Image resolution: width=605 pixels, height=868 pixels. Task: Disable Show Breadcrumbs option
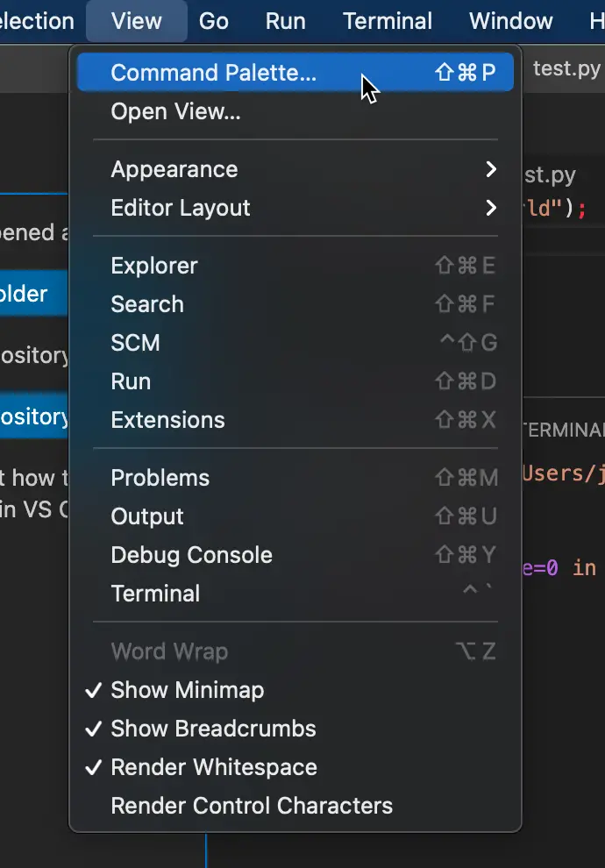tap(295, 729)
